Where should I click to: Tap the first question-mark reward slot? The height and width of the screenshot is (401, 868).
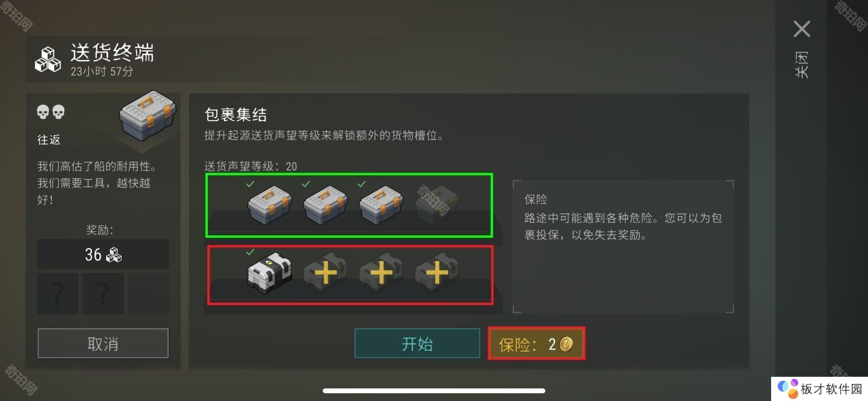coord(58,293)
